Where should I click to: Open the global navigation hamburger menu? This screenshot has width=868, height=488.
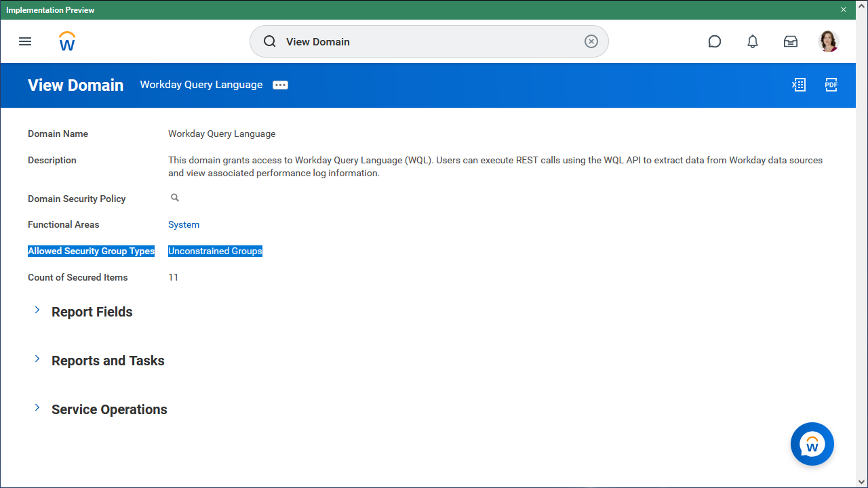coord(25,41)
